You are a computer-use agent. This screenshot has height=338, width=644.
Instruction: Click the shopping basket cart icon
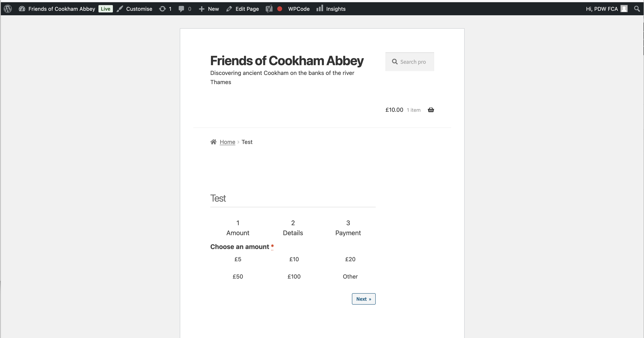(x=431, y=110)
